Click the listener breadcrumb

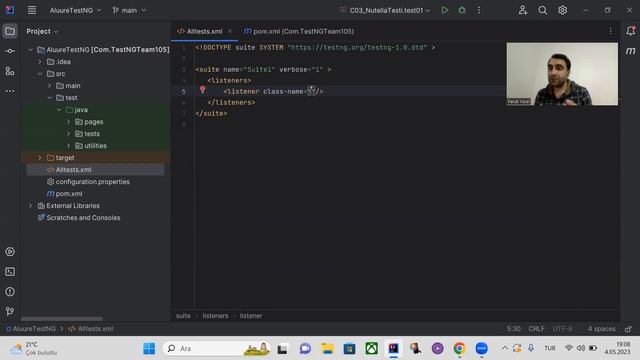[x=251, y=316]
